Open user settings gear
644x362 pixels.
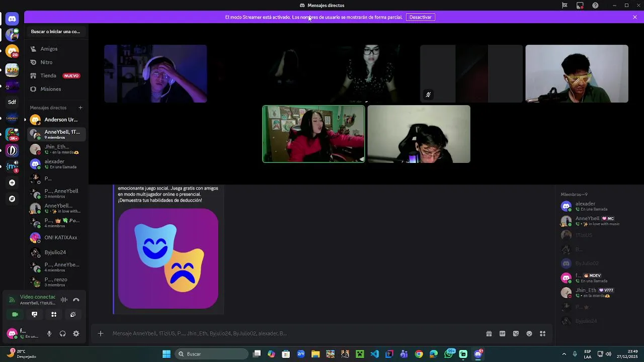pos(76,333)
